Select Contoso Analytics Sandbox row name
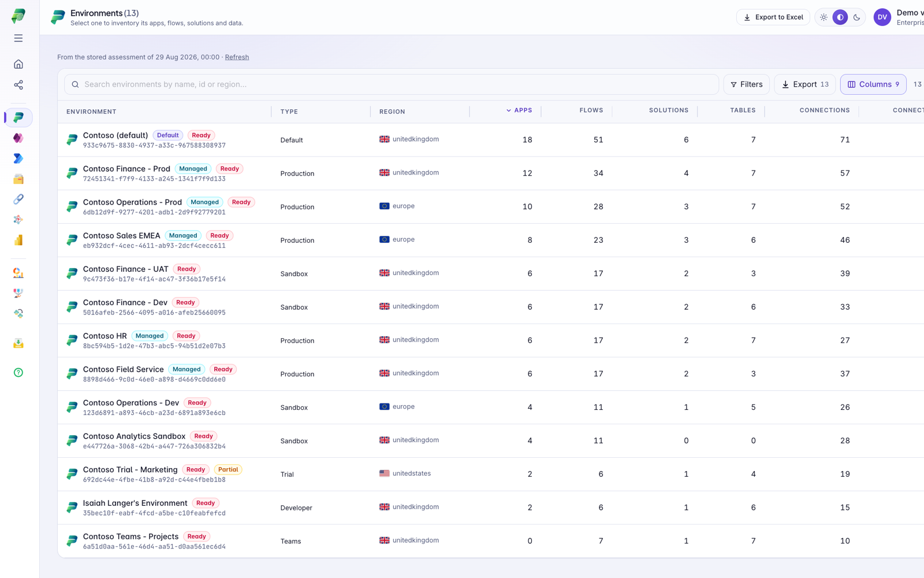This screenshot has height=578, width=924. coord(135,437)
